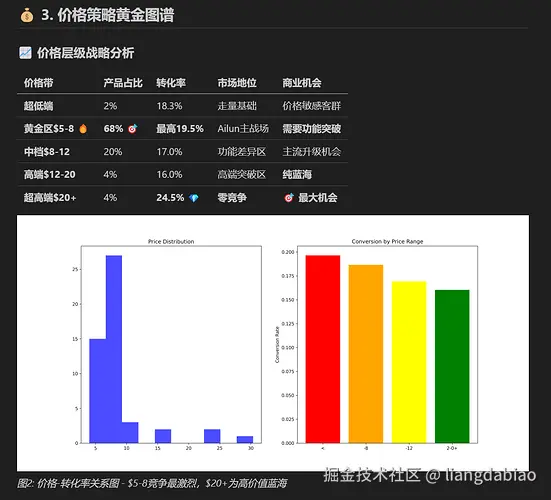Click the tallest blue histogram bar
The height and width of the screenshot is (500, 551).
(114, 349)
